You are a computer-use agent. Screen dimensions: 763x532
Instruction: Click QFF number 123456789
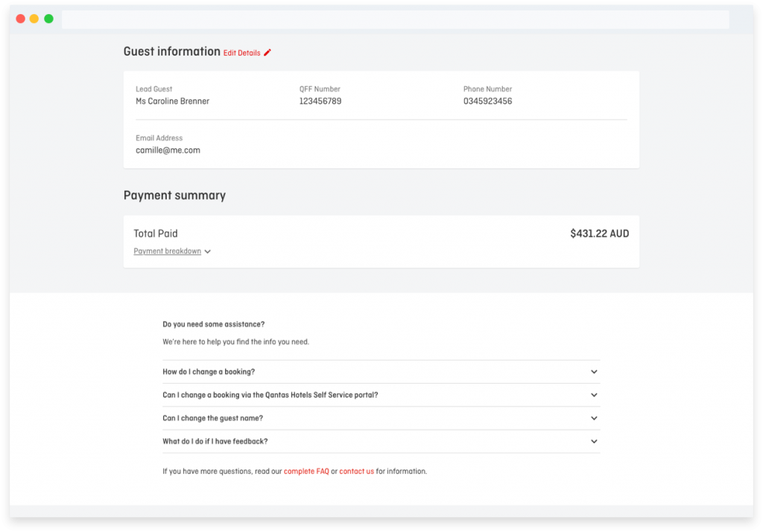pos(320,101)
